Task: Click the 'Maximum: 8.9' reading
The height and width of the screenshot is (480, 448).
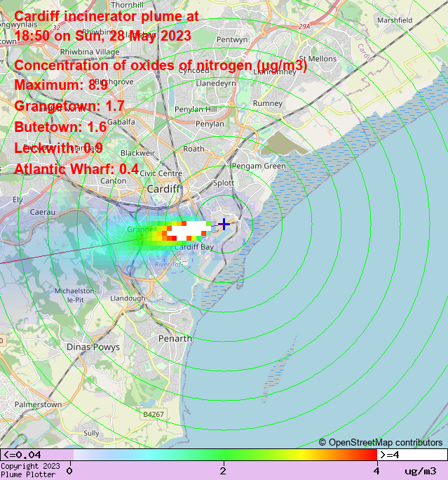Action: pos(61,85)
